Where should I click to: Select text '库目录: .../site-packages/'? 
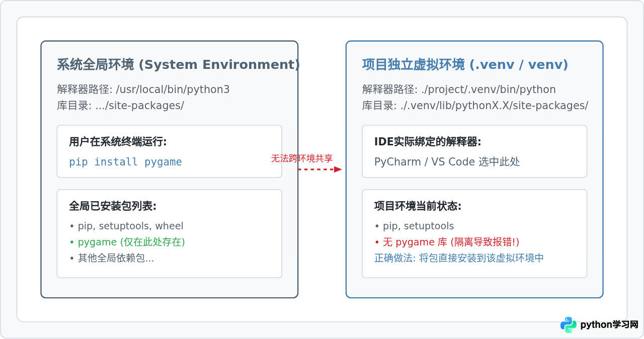point(121,106)
